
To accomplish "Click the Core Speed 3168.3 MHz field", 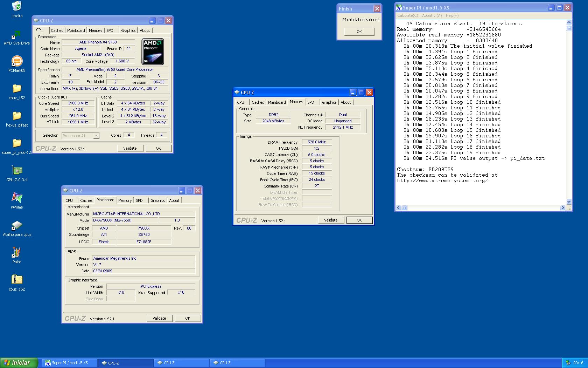I will point(78,103).
